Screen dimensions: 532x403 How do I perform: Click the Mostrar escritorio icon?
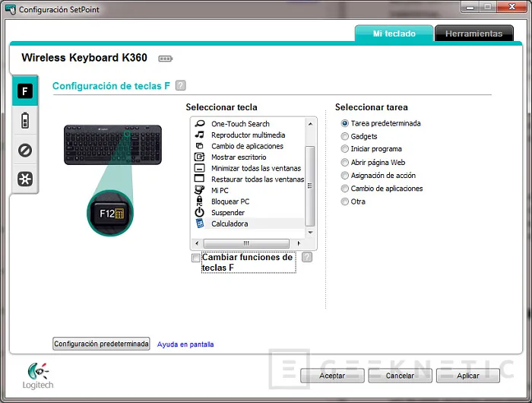tap(199, 157)
